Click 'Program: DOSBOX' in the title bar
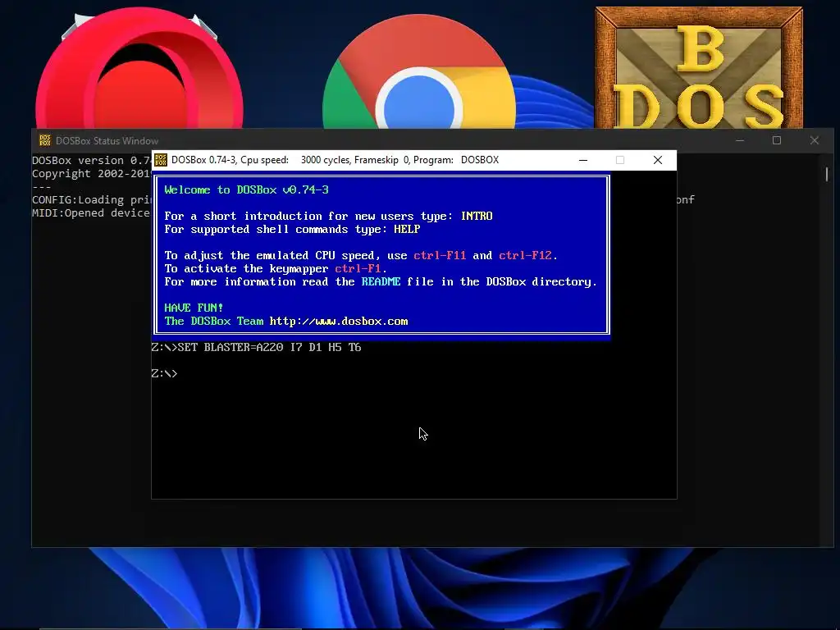 [x=459, y=160]
